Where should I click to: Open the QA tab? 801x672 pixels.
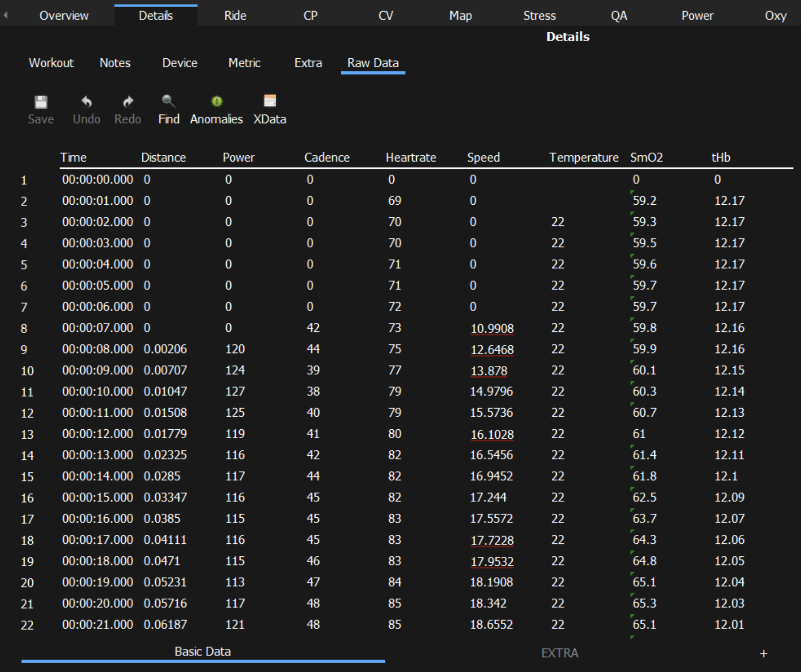click(x=619, y=15)
